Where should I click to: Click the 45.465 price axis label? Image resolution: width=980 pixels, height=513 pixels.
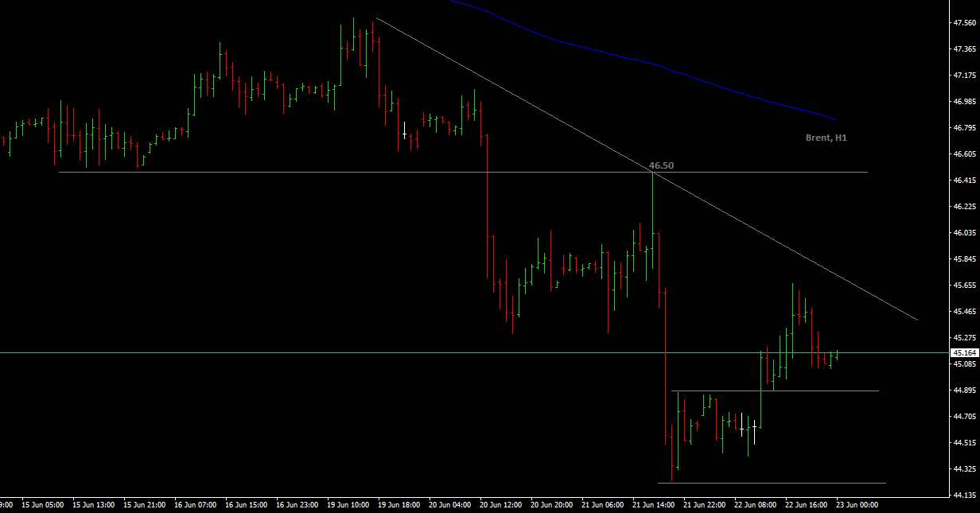(x=964, y=312)
